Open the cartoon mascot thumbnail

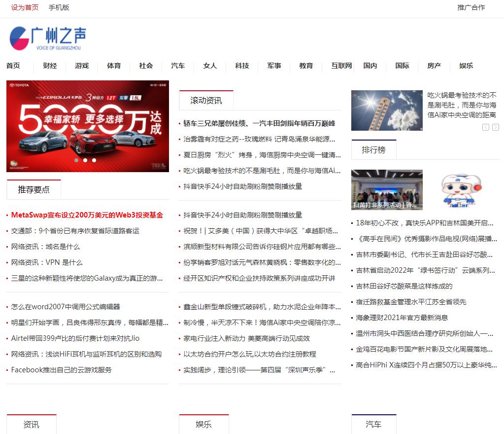(x=462, y=190)
